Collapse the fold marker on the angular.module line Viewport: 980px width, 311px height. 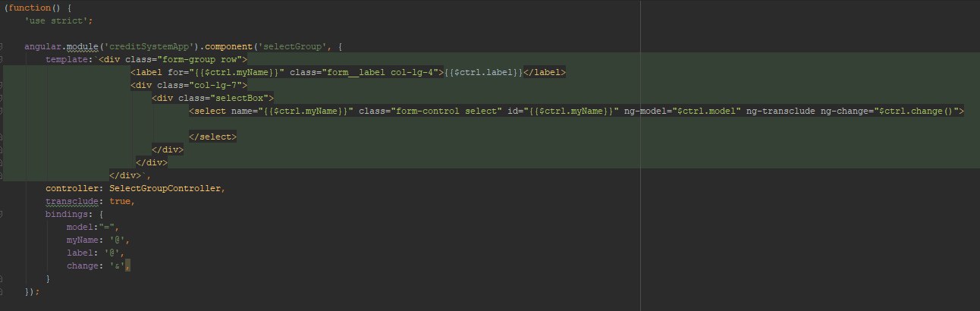pyautogui.click(x=2, y=46)
